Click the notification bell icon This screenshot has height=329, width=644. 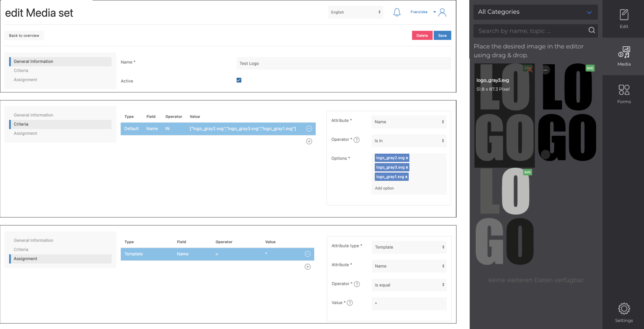pos(397,12)
